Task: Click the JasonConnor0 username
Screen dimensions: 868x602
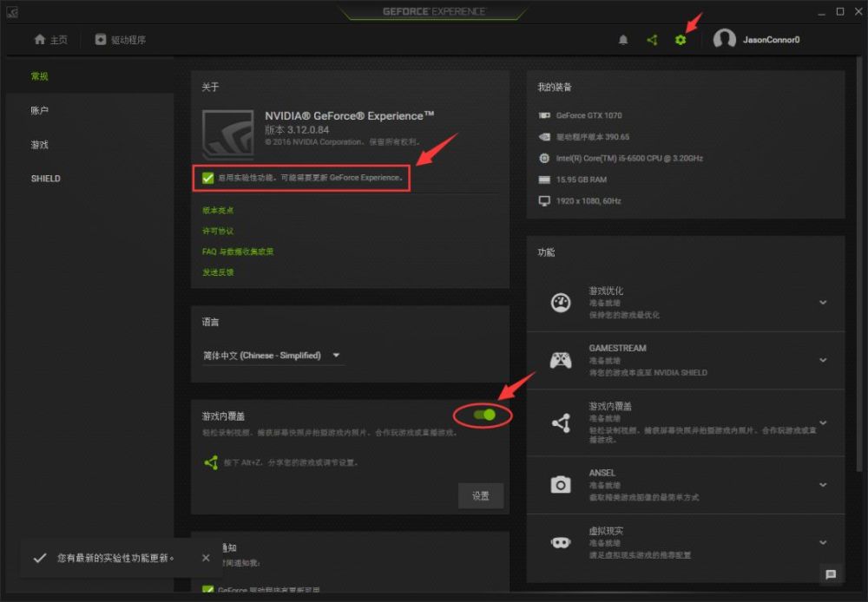Action: pos(771,40)
